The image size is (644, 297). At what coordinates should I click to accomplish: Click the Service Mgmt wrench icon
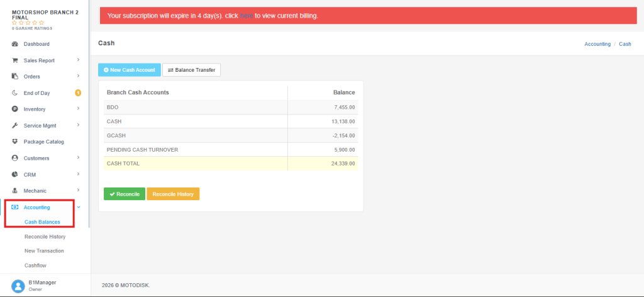pos(15,126)
